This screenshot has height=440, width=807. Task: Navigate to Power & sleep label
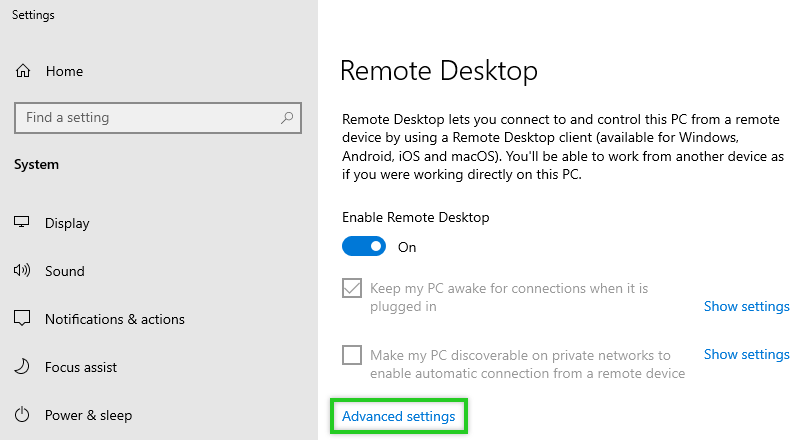click(88, 415)
